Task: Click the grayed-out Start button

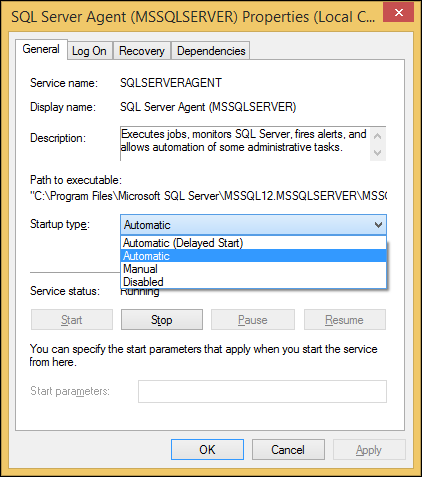Action: (72, 320)
